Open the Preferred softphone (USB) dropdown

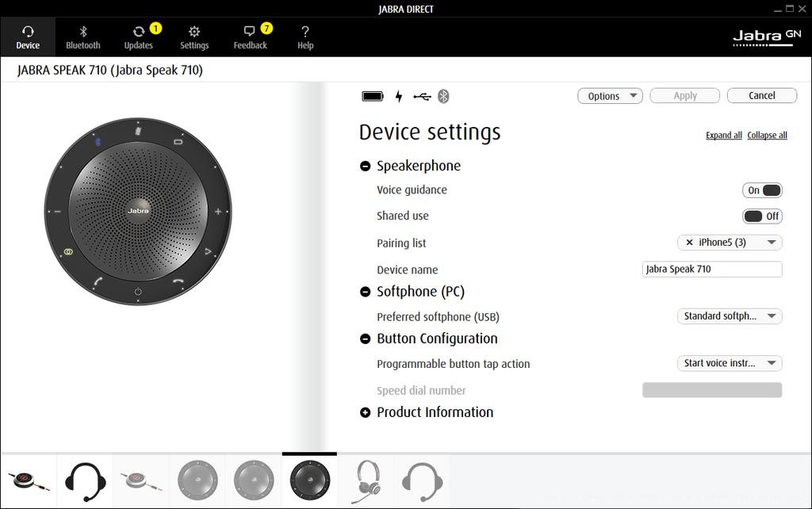tap(730, 316)
